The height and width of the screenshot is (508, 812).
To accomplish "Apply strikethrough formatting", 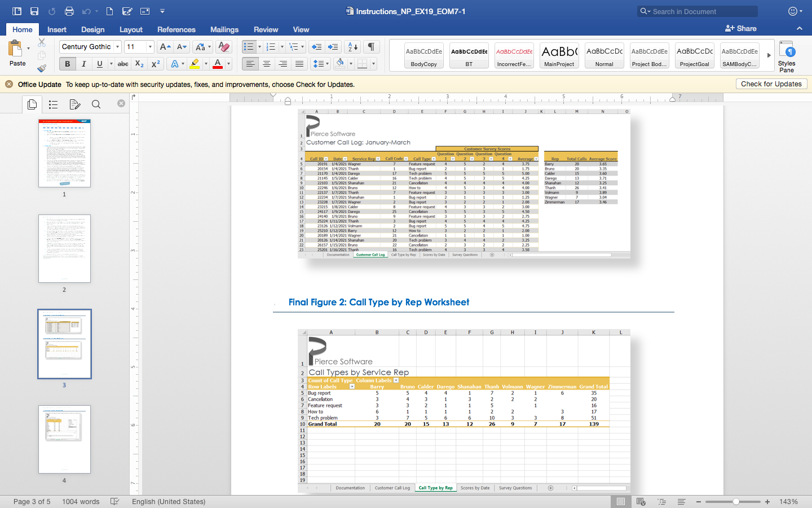I will tap(123, 64).
